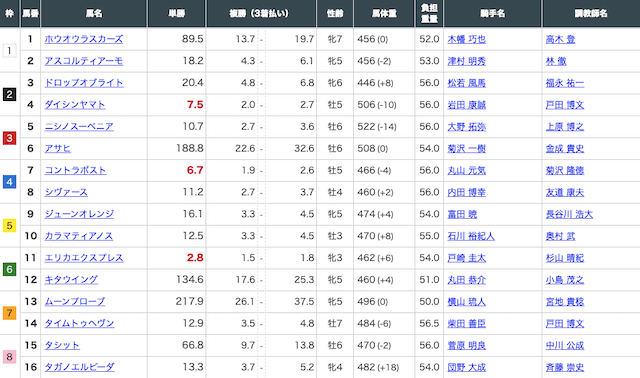Open horse アサヒ
The height and width of the screenshot is (378, 640).
[58, 149]
